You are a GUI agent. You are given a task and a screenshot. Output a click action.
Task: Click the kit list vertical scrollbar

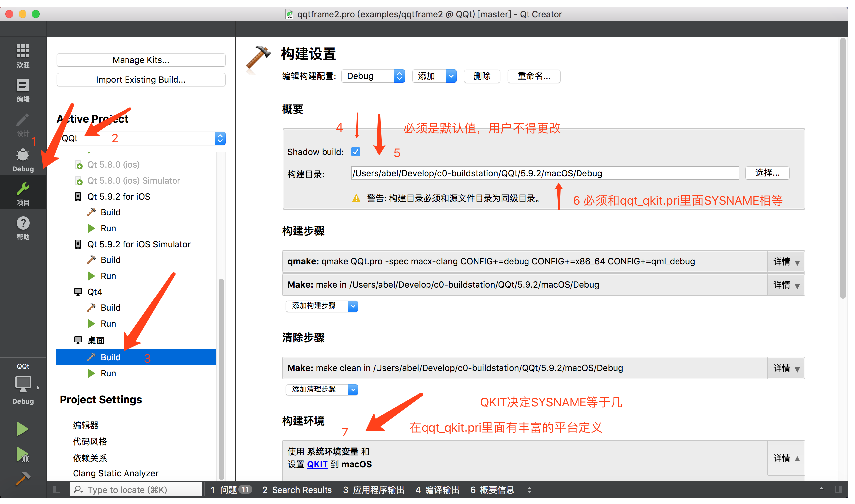[222, 380]
